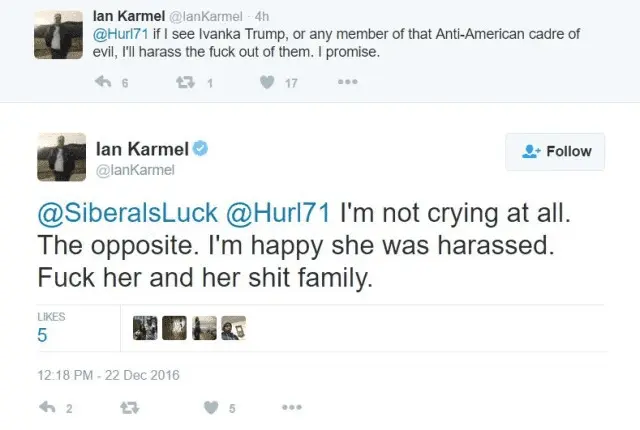
Task: Retweet the main tweet
Action: pos(128,407)
